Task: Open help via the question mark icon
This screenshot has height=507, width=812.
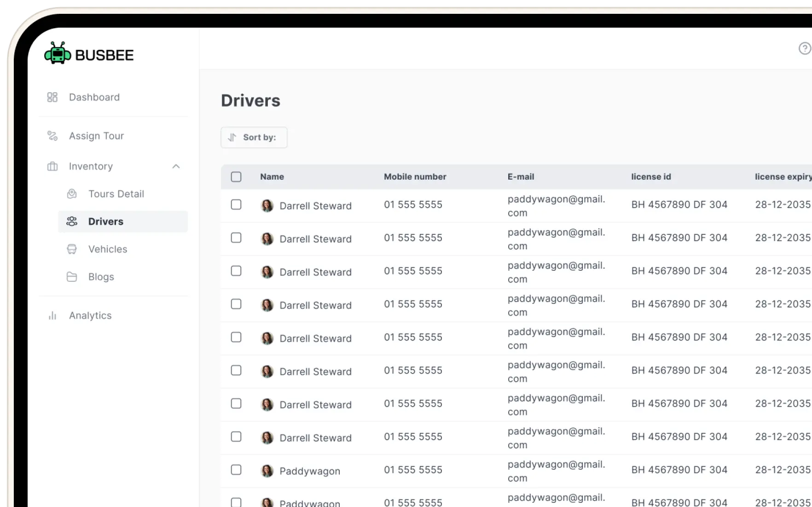Action: pos(805,48)
